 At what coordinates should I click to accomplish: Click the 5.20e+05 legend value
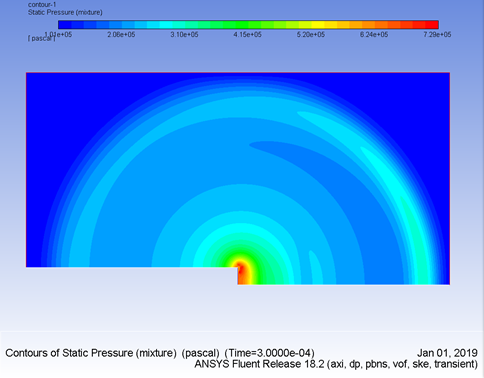tap(311, 35)
